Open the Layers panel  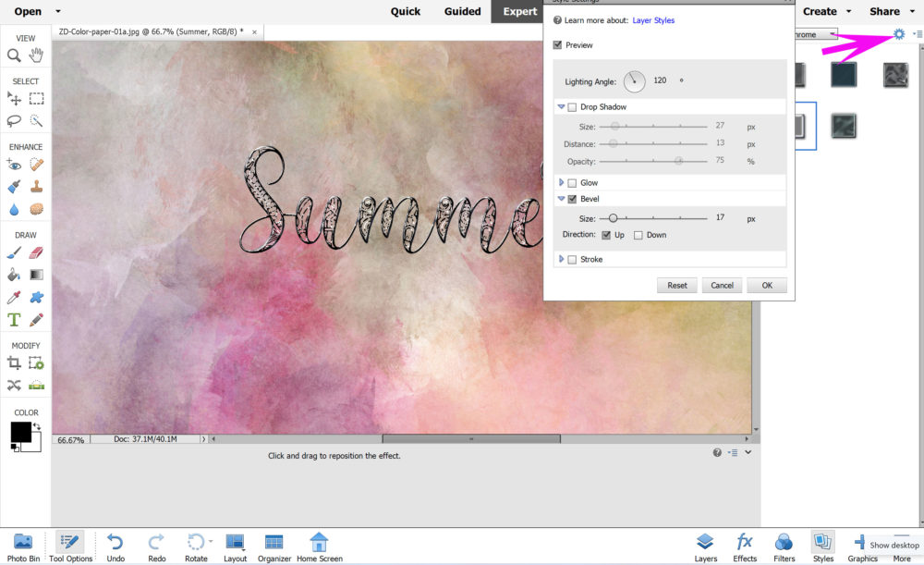(705, 547)
